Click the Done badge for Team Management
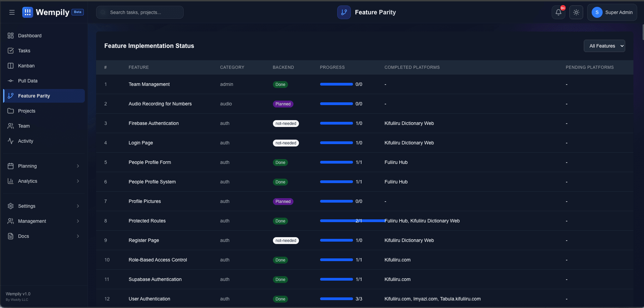Viewport: 644px width, 308px height. tap(280, 85)
